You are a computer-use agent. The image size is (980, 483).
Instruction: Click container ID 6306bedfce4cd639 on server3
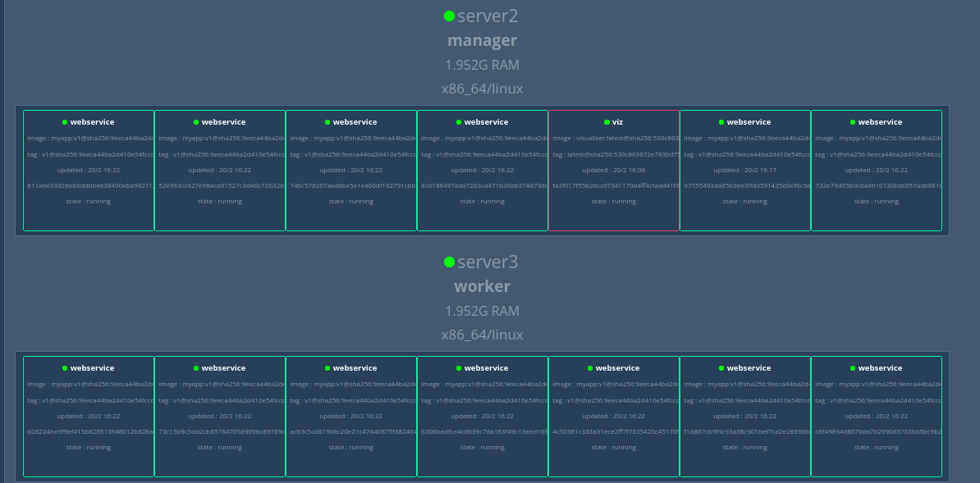click(483, 432)
